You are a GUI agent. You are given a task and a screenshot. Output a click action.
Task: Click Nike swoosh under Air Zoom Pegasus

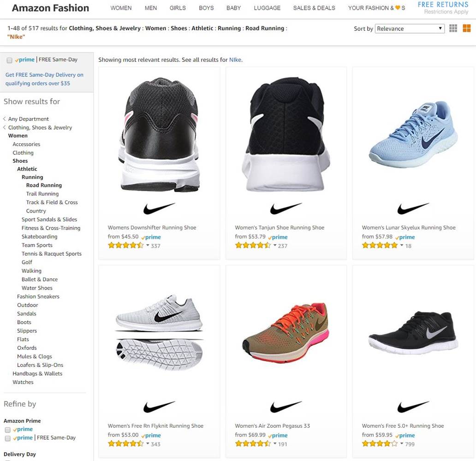(x=286, y=407)
